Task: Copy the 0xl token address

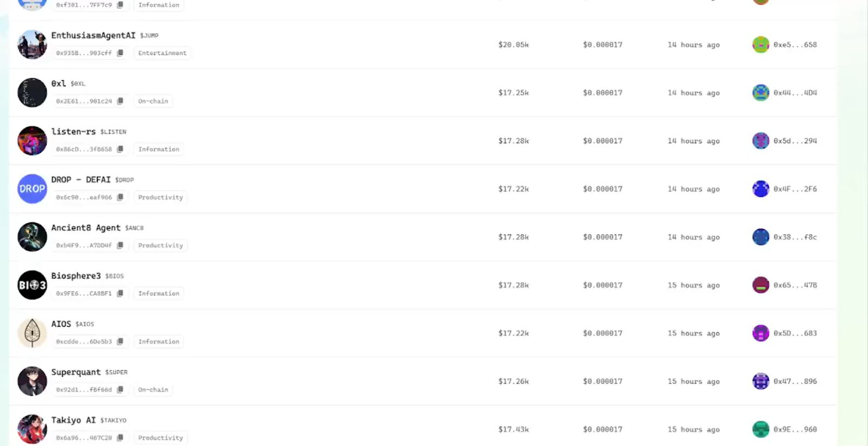Action: [120, 101]
